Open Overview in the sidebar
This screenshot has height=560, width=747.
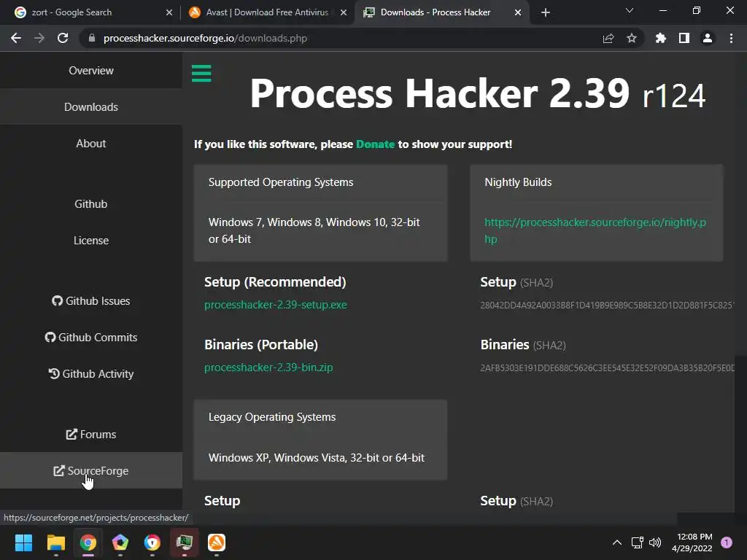tap(91, 71)
